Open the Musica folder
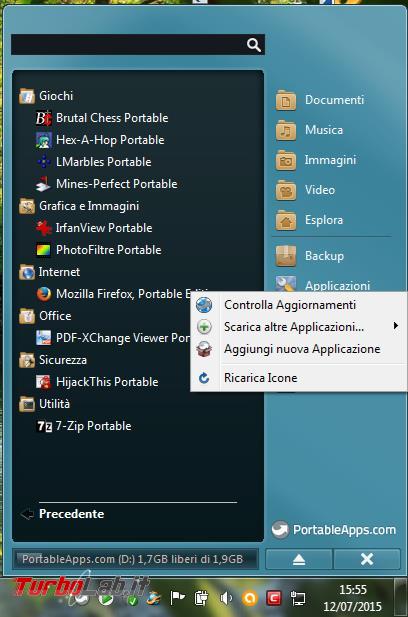The width and height of the screenshot is (408, 617). pos(309,130)
